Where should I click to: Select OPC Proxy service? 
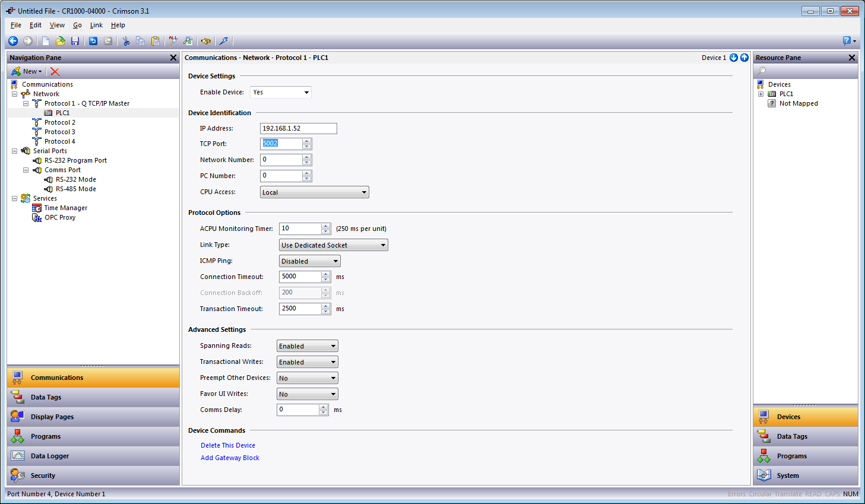(x=59, y=217)
